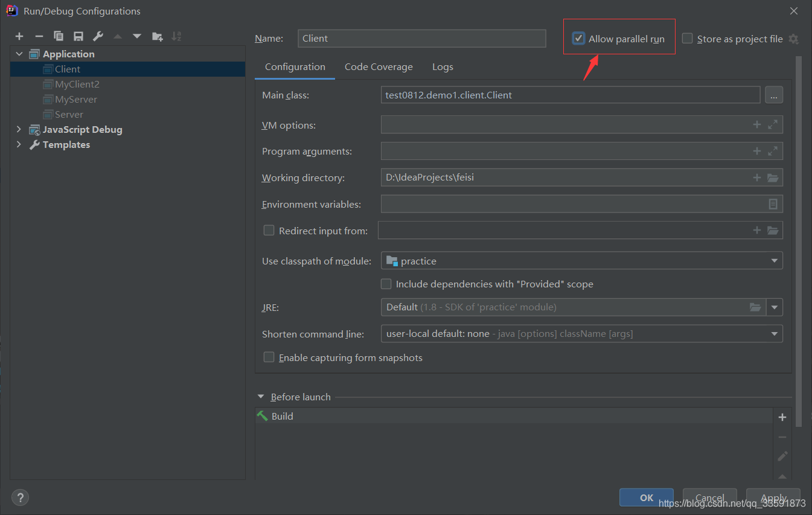Image resolution: width=812 pixels, height=515 pixels.
Task: Open the JRE dropdown arrow
Action: (775, 307)
